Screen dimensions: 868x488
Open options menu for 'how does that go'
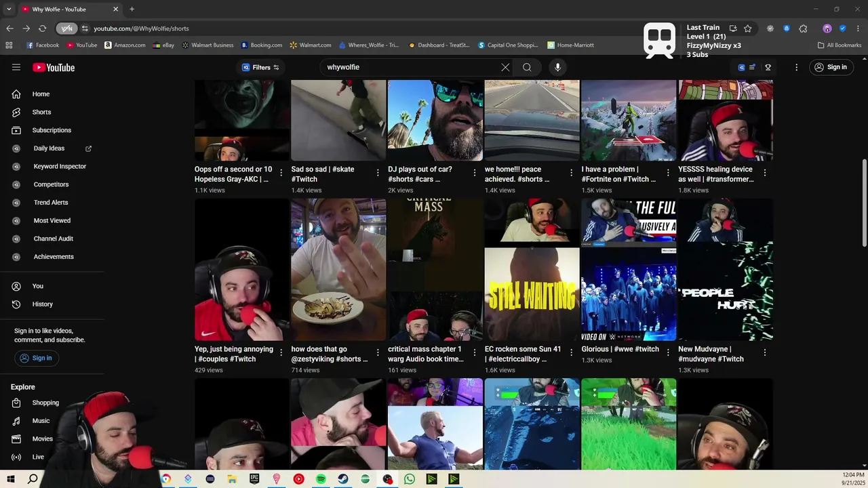pos(378,352)
